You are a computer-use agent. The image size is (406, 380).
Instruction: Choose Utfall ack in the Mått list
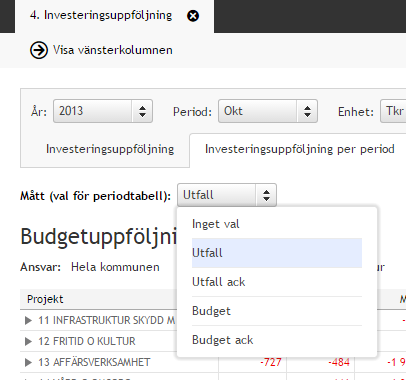click(277, 282)
